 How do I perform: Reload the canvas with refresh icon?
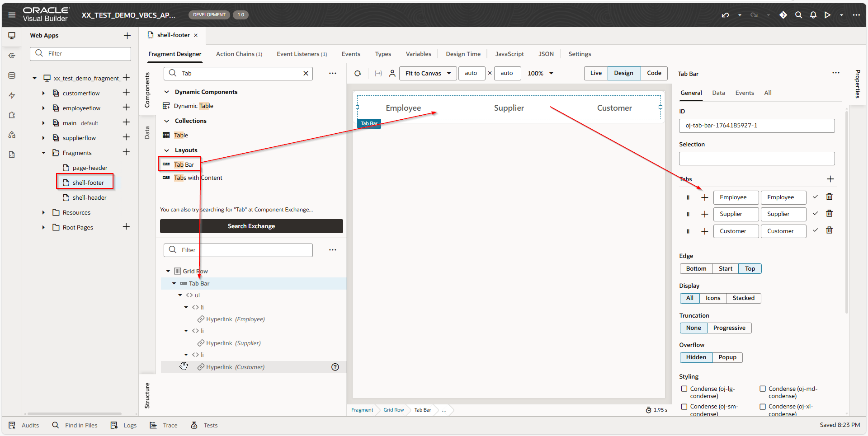pyautogui.click(x=358, y=73)
